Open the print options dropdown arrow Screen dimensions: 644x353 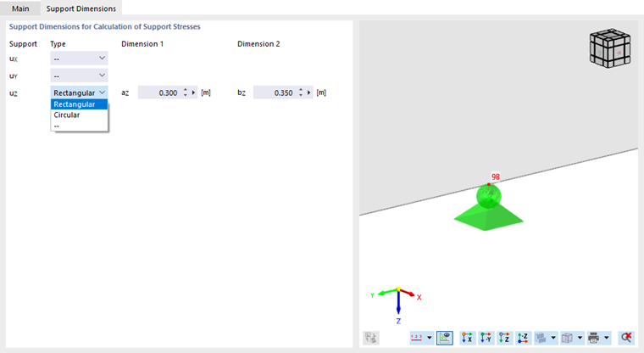tap(607, 338)
